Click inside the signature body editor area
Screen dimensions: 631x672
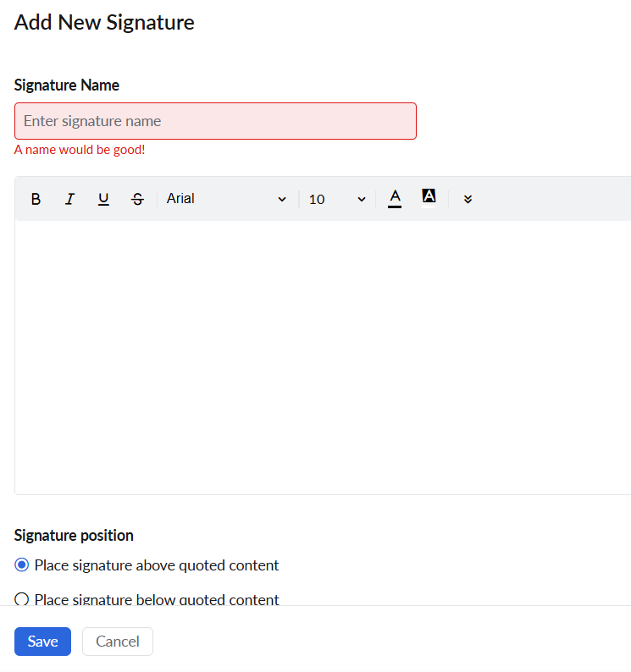[323, 357]
